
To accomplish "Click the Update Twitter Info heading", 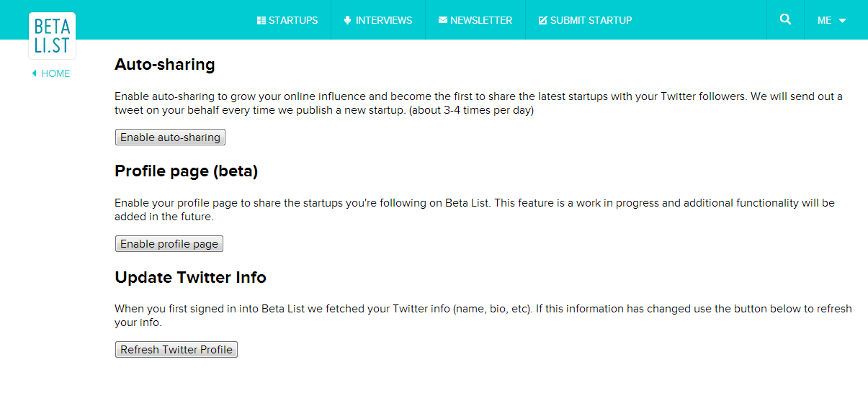I will [190, 277].
